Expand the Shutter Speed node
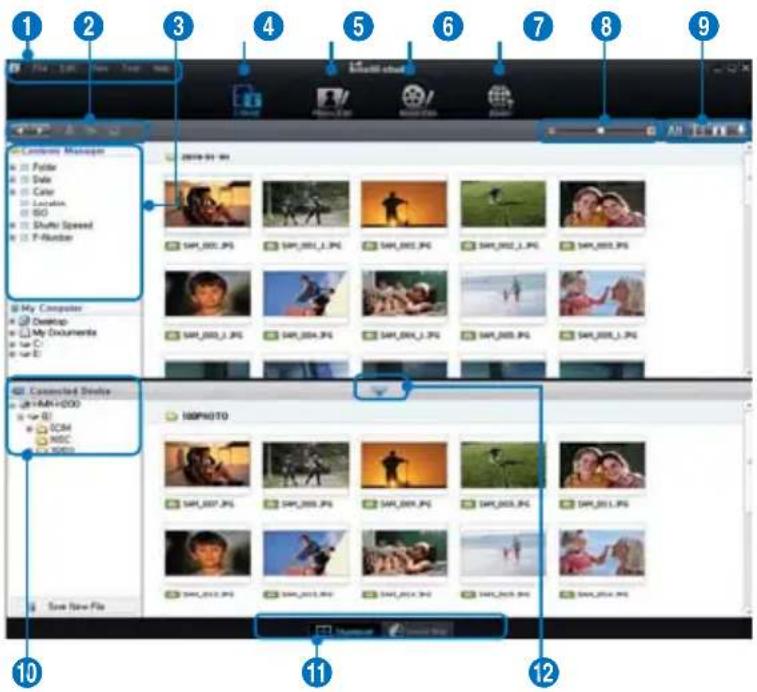The height and width of the screenshot is (692, 757). 13,226
